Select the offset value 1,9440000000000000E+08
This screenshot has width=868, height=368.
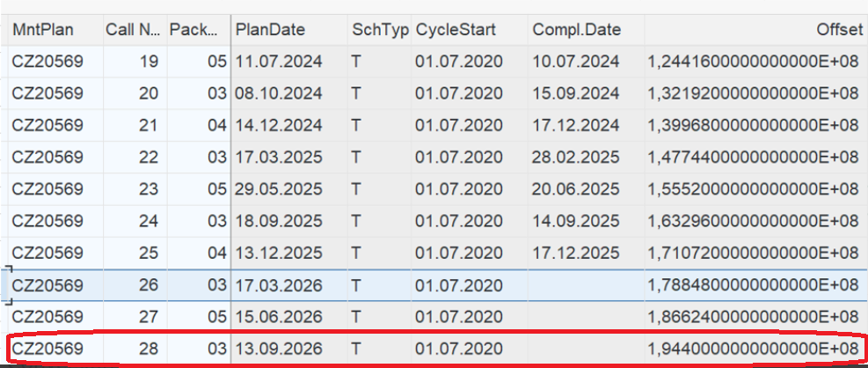[x=753, y=350]
